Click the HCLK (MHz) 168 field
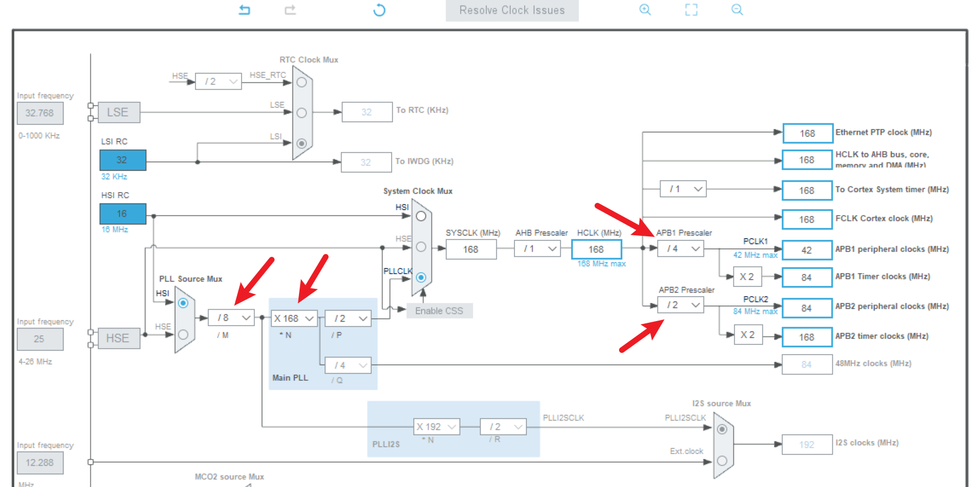 tap(596, 249)
